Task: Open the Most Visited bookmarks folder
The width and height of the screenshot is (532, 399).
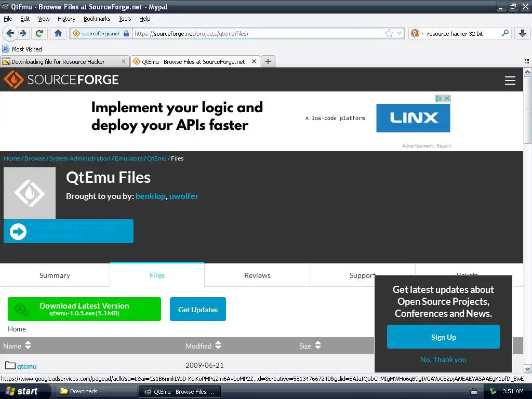Action: click(22, 49)
